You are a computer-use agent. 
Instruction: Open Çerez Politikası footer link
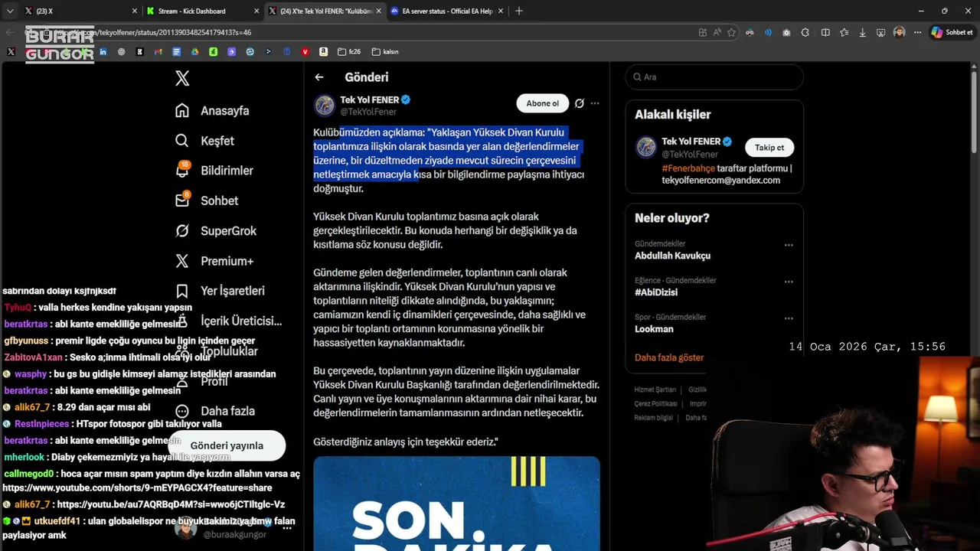click(x=655, y=404)
